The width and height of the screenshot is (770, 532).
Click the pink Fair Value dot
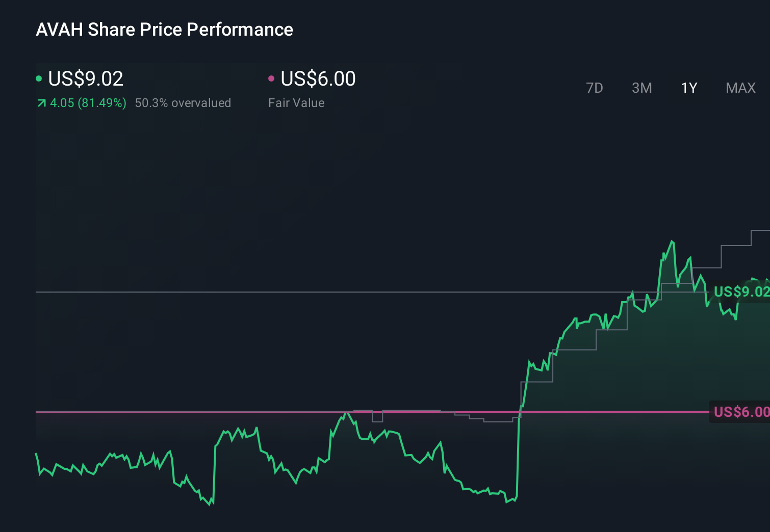(272, 78)
